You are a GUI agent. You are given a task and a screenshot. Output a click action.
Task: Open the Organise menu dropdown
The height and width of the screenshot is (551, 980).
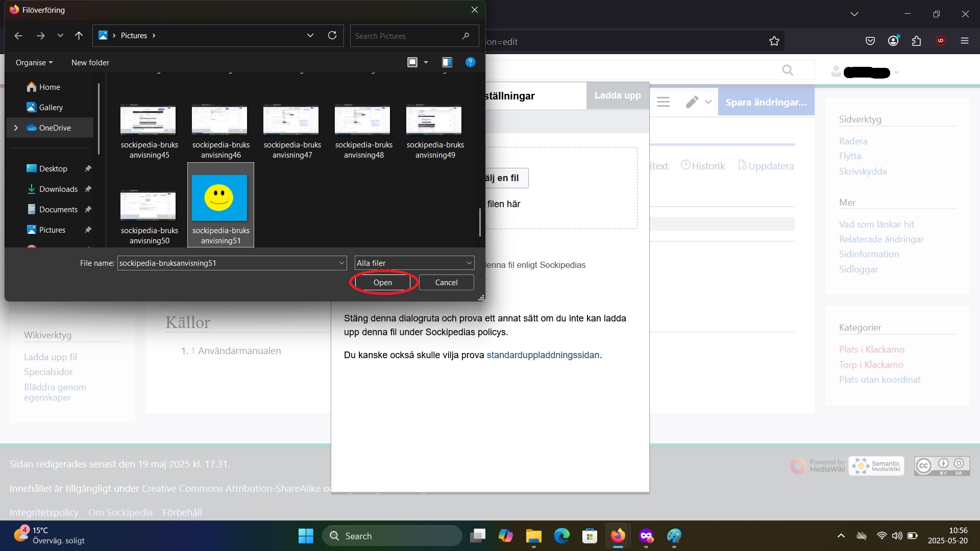pos(34,62)
